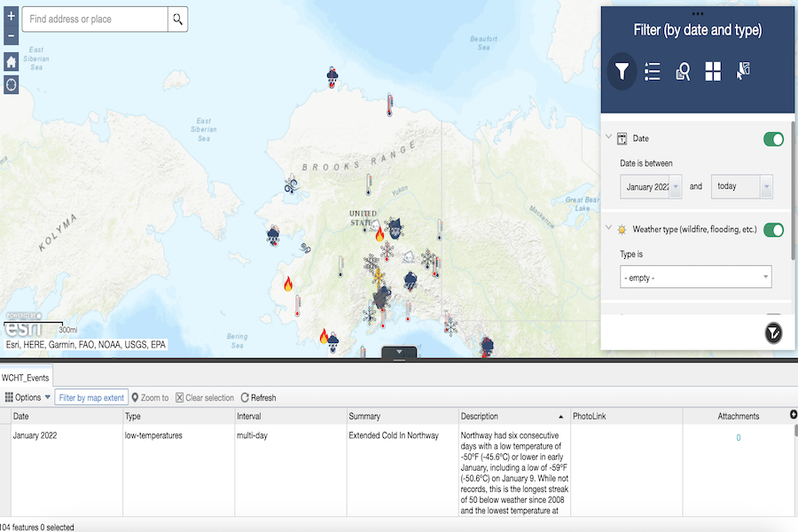Toggle the Date filter switch
This screenshot has height=532, width=798.
point(773,139)
